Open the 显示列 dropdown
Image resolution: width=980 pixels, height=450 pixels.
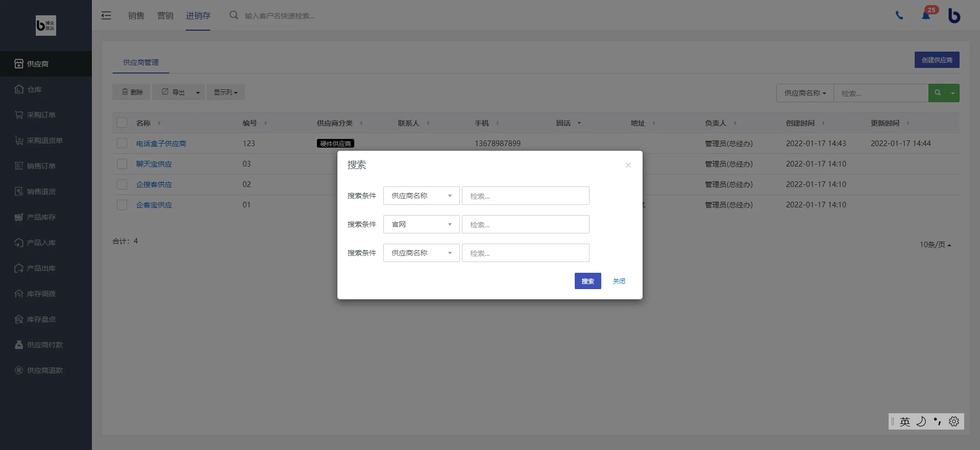click(x=226, y=92)
